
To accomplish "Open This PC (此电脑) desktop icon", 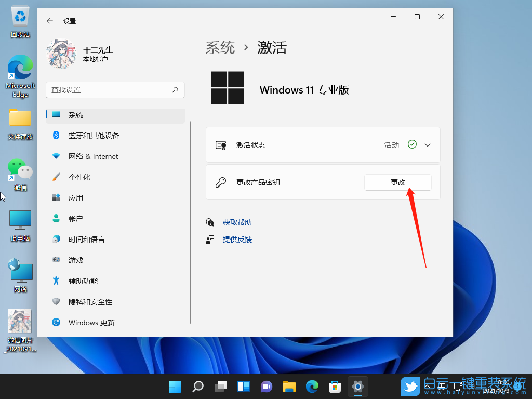I will tap(20, 218).
